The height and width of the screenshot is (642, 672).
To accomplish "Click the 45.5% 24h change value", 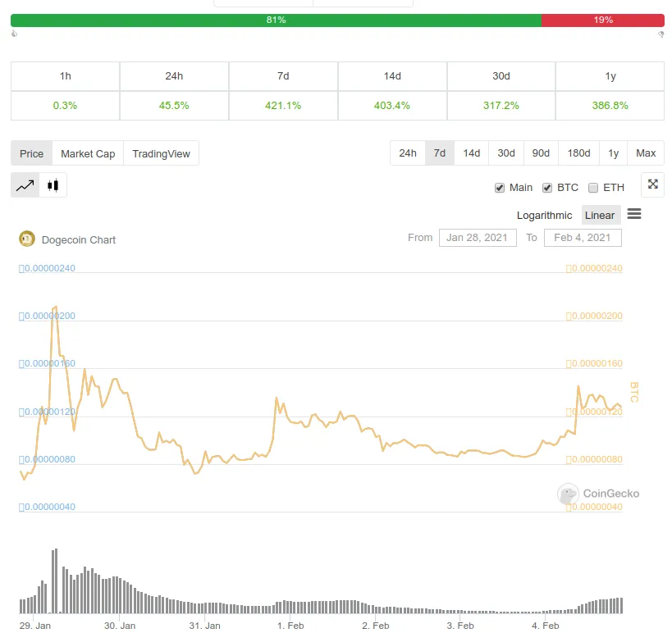I will [x=174, y=105].
